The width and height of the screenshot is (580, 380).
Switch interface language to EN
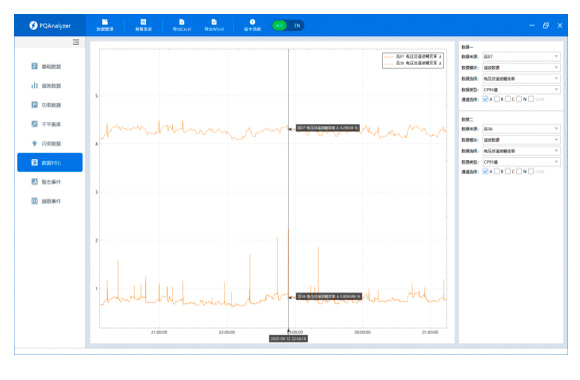(297, 26)
